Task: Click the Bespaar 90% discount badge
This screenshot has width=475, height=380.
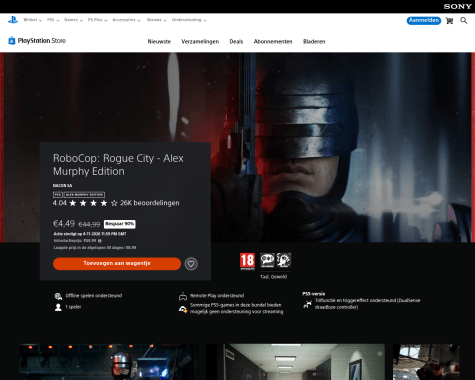Action: coord(120,224)
